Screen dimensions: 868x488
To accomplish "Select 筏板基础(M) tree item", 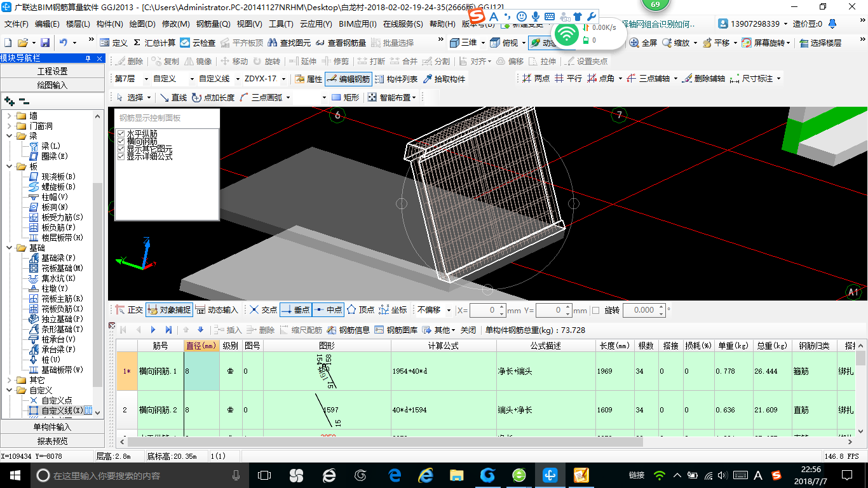I will coord(56,268).
